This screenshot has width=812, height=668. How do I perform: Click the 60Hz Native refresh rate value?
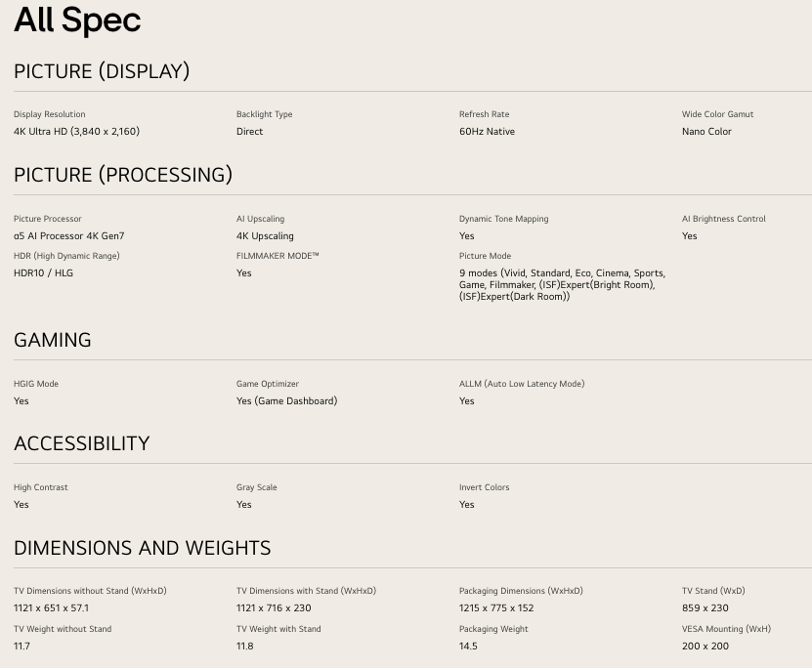point(487,132)
